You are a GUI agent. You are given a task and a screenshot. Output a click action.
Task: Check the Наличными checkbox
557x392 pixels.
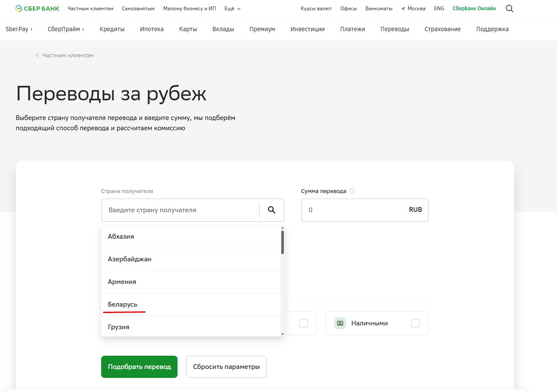415,323
